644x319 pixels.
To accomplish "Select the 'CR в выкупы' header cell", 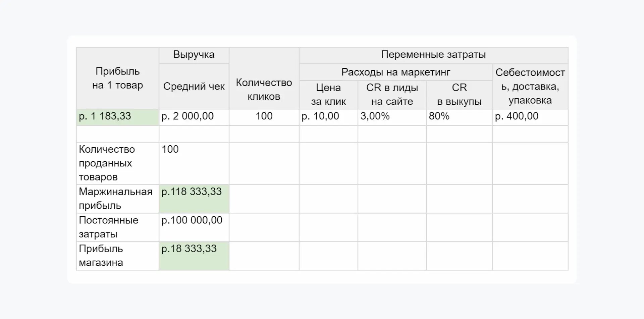I will [459, 94].
